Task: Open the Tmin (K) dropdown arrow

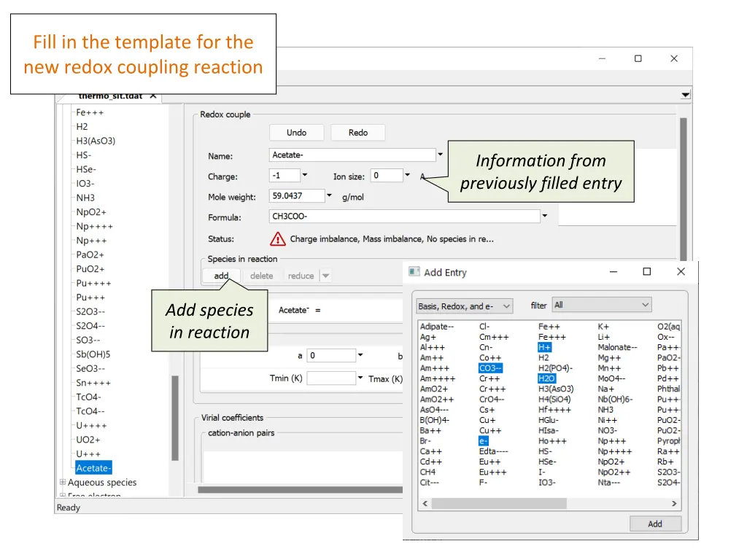Action: pos(360,378)
